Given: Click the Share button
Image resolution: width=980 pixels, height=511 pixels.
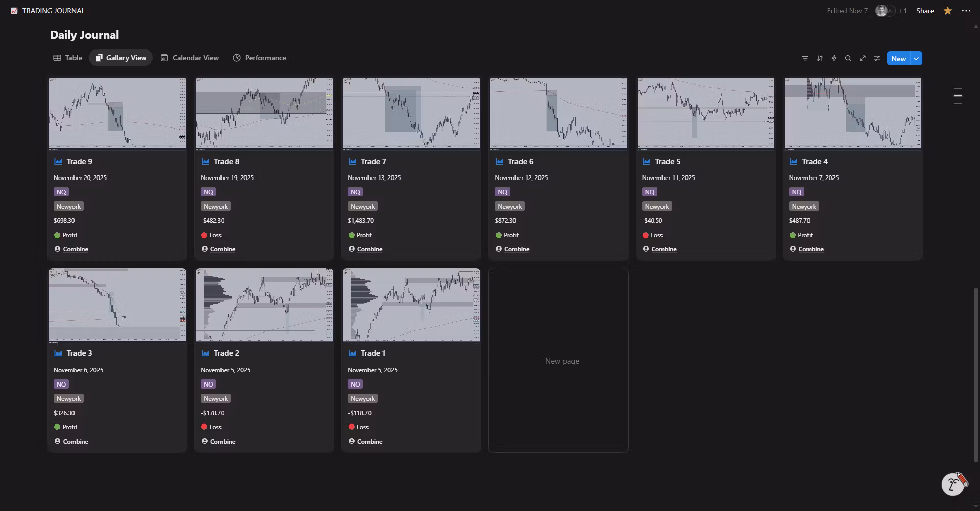Looking at the screenshot, I should (x=924, y=11).
